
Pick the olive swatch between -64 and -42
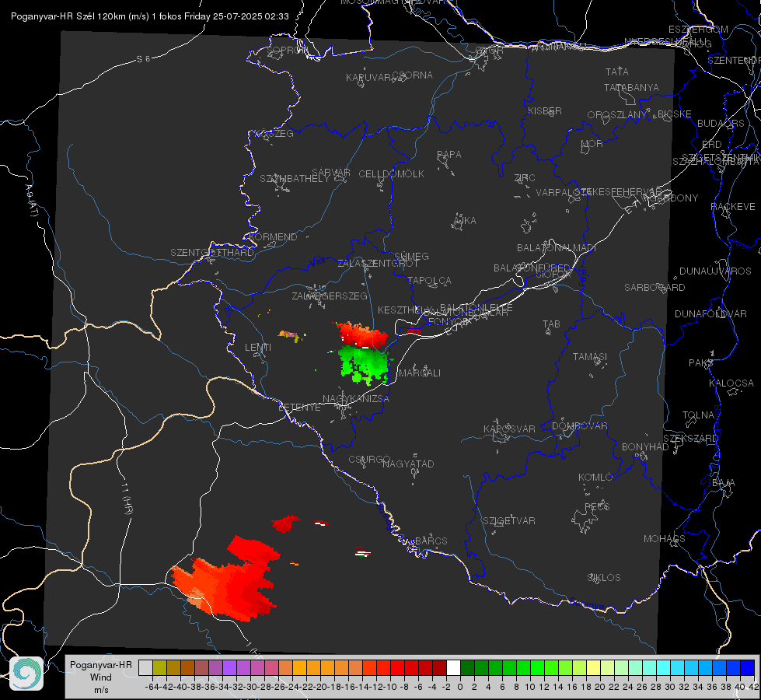click(x=159, y=667)
